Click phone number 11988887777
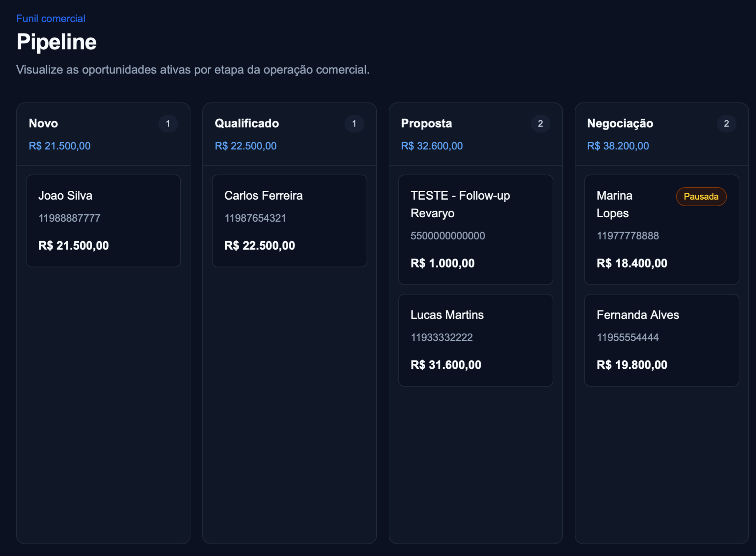 tap(69, 218)
